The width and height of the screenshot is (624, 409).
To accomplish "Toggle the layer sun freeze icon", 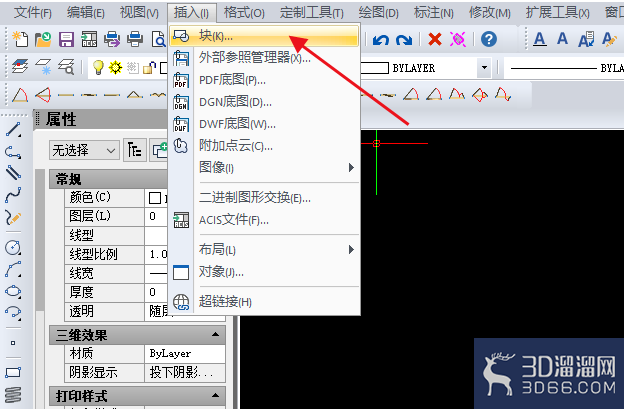I will pos(115,67).
